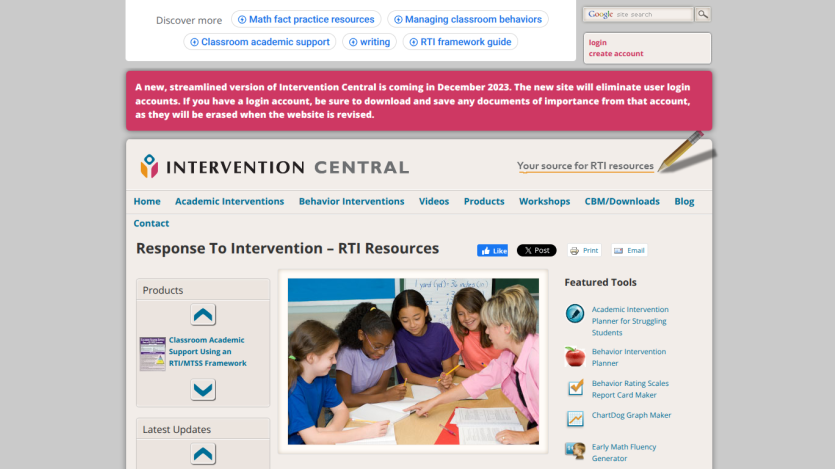This screenshot has height=469, width=835.
Task: Open Behavior Interventions menu
Action: point(351,201)
